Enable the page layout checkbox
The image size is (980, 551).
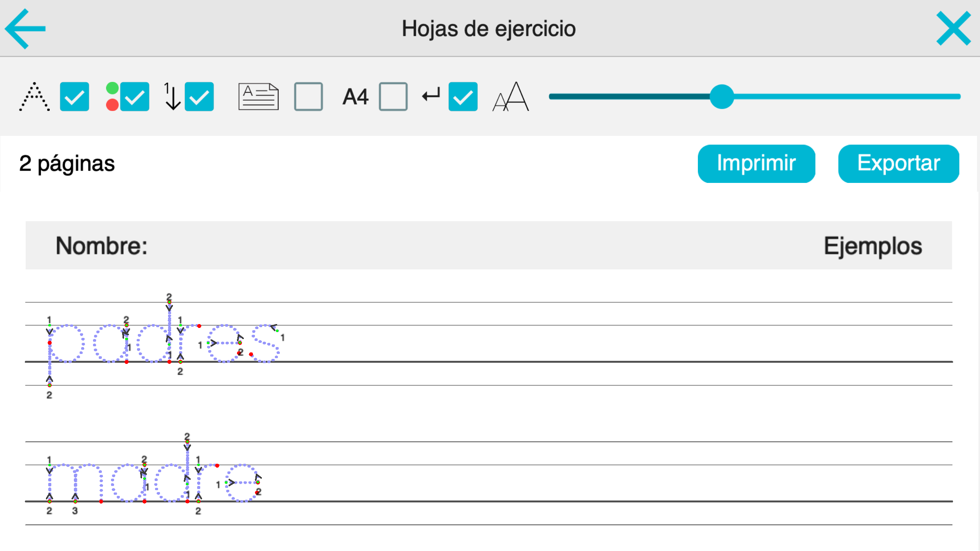[309, 96]
